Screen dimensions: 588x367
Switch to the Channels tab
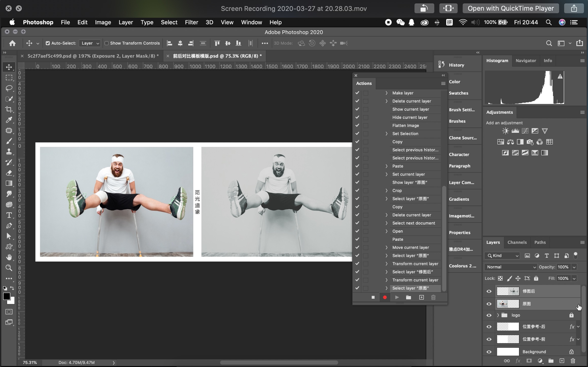(517, 242)
